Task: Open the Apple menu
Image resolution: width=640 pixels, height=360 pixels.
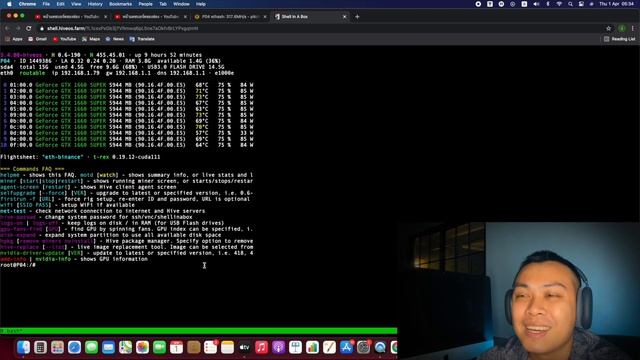Action: (x=9, y=4)
